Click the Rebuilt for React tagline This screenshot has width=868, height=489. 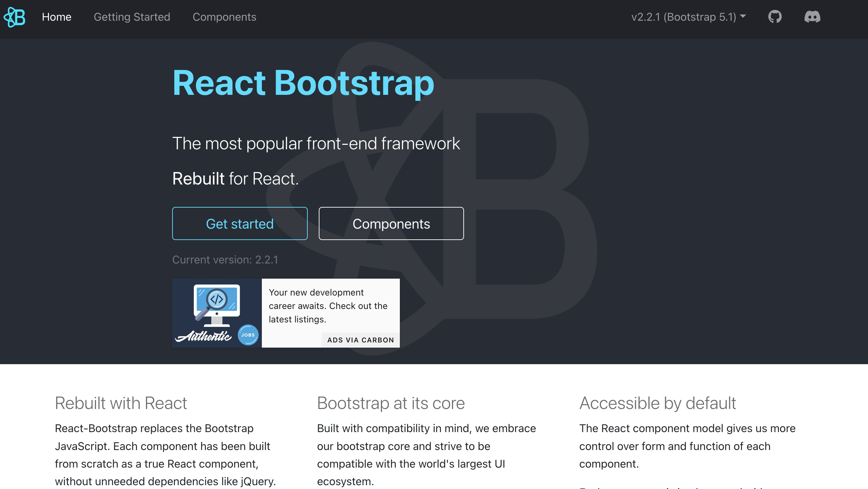tap(235, 179)
